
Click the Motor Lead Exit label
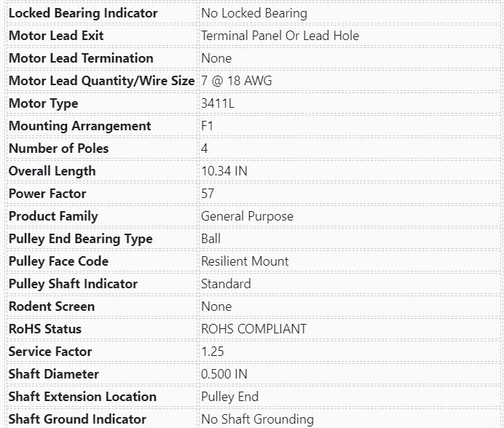tap(56, 36)
